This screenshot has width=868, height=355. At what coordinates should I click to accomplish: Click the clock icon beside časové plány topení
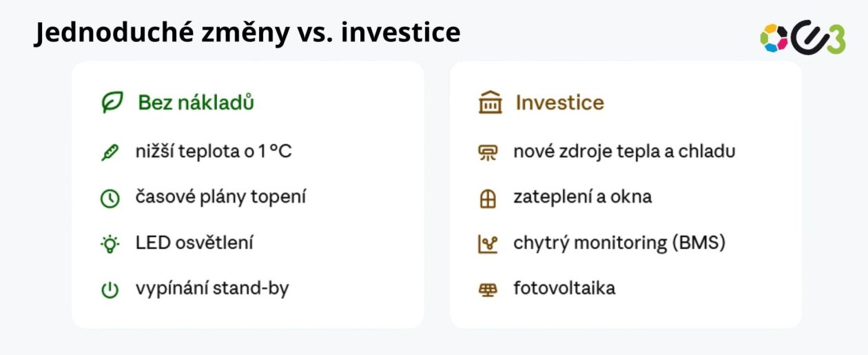110,199
